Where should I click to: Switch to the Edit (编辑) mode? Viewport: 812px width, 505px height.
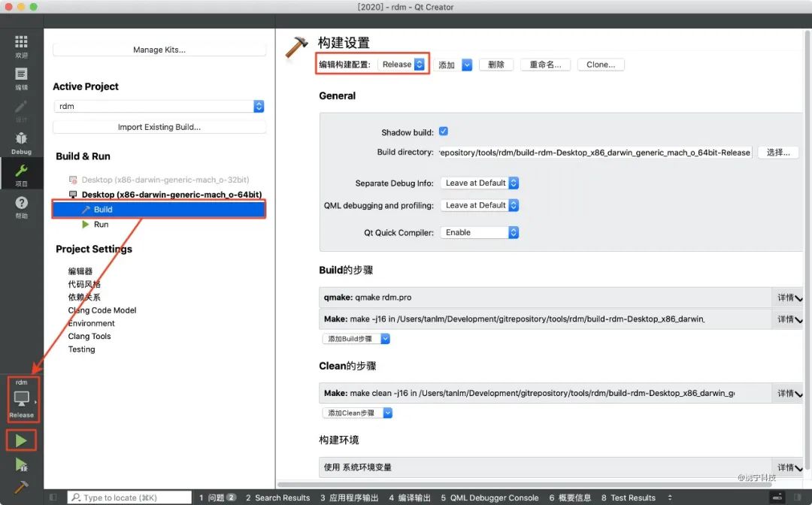[21, 79]
